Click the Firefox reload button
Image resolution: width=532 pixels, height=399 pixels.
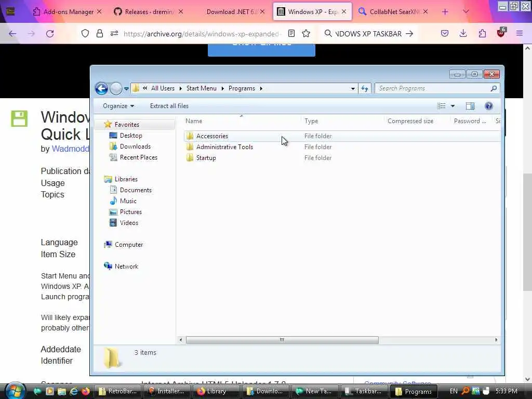[x=50, y=34]
